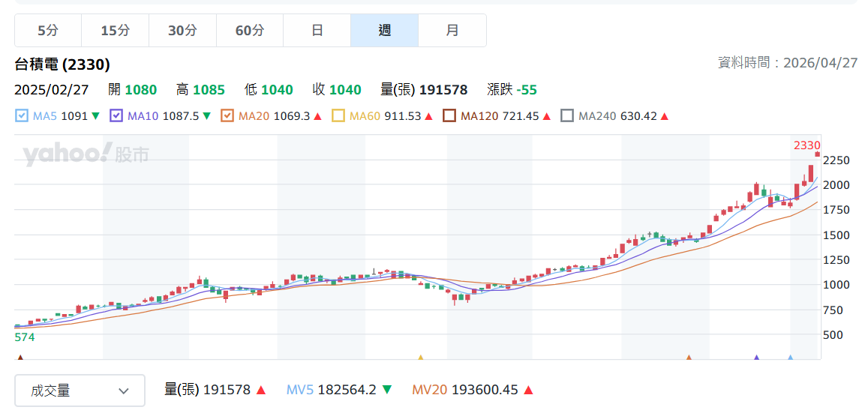
Task: Click the MV20 193600.45 volume average
Action: tap(465, 390)
